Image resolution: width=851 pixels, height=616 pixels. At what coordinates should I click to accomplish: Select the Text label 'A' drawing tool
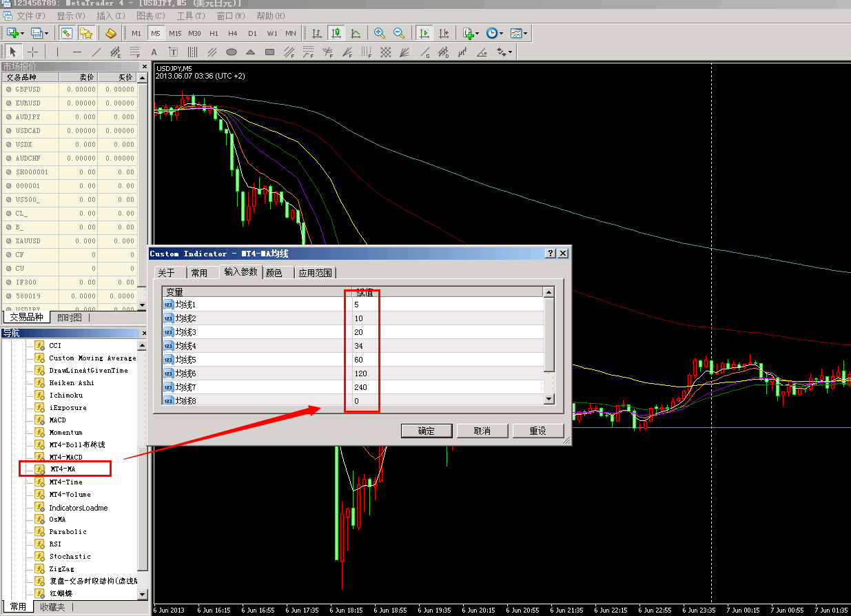pos(154,52)
